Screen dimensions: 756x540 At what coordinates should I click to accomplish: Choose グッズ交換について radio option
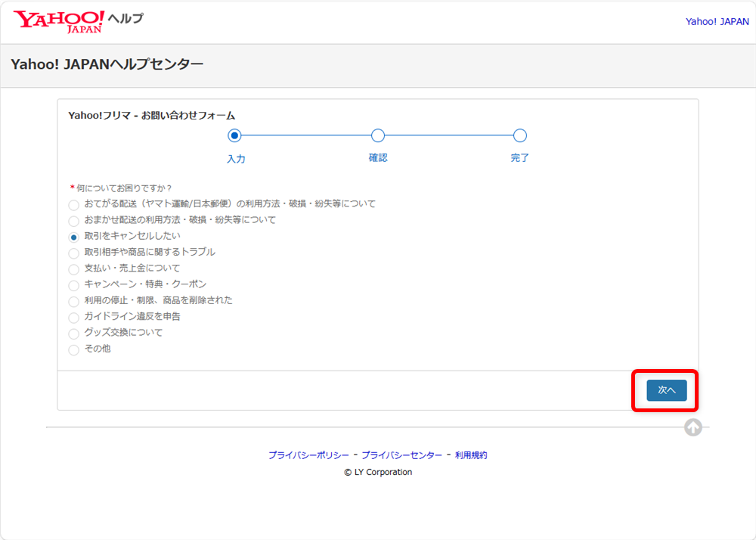(x=74, y=334)
